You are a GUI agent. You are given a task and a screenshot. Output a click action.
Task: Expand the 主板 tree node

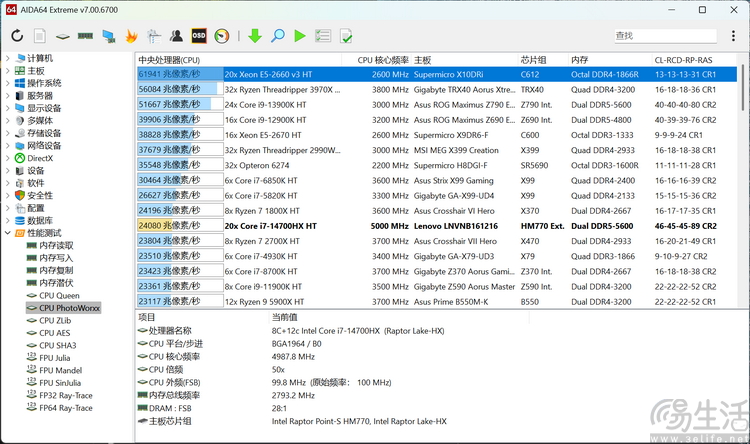pyautogui.click(x=8, y=71)
